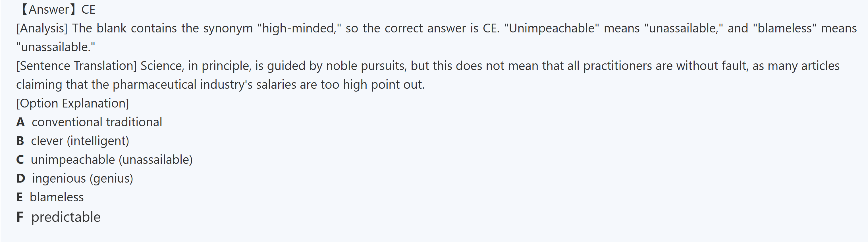Select the bold option letter D
The height and width of the screenshot is (242, 868).
20,178
